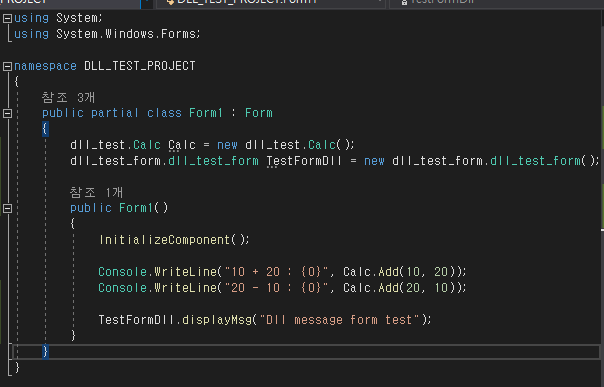Click the highlighted closing brace of class Form1

tap(45, 351)
